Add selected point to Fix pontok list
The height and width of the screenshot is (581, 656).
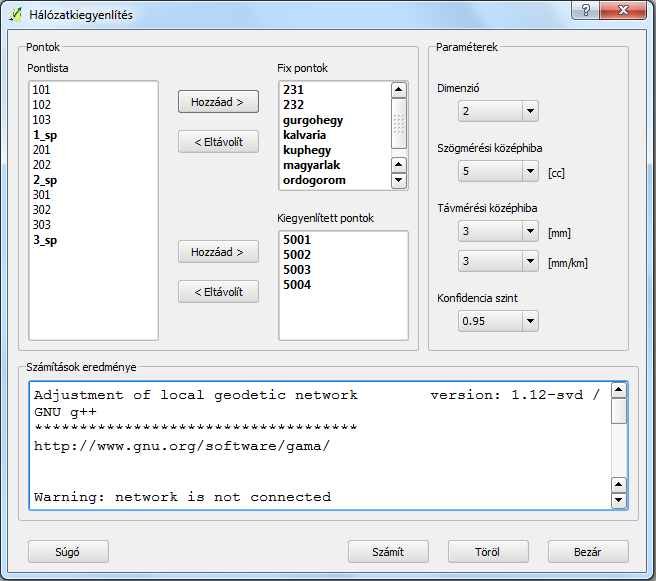tap(218, 102)
